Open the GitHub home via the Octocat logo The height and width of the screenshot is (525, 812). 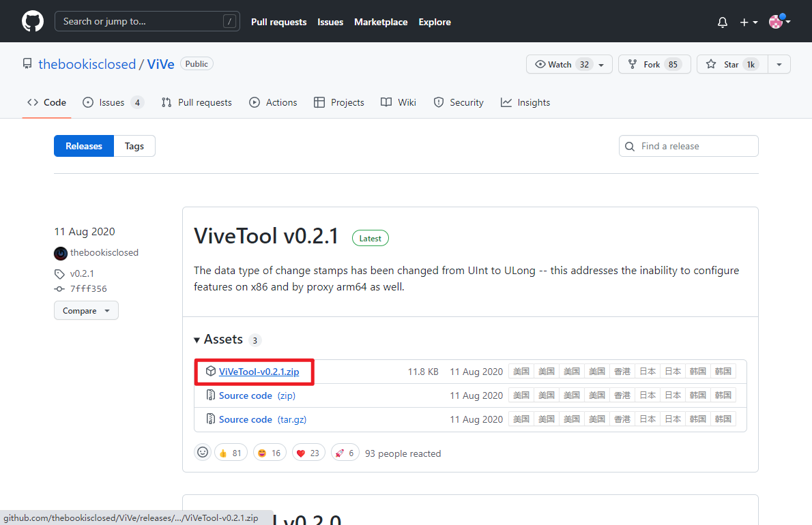32,21
